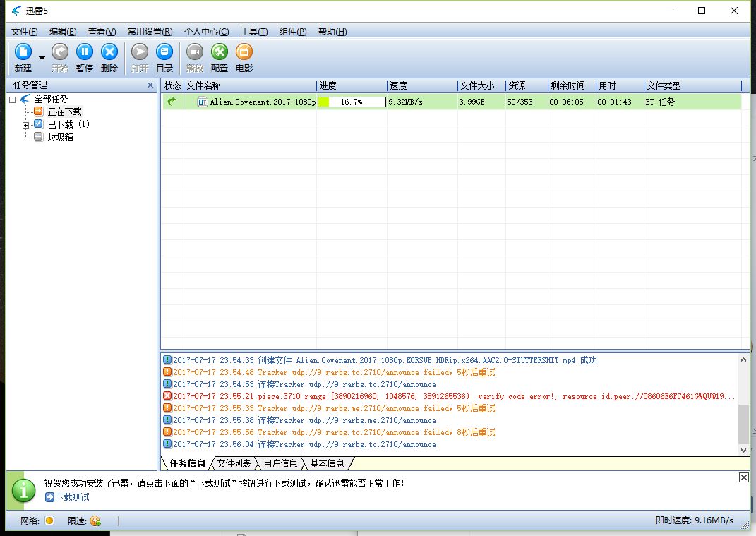Image resolution: width=756 pixels, height=536 pixels.
Task: Click the 删除 delete icon
Action: [x=109, y=52]
